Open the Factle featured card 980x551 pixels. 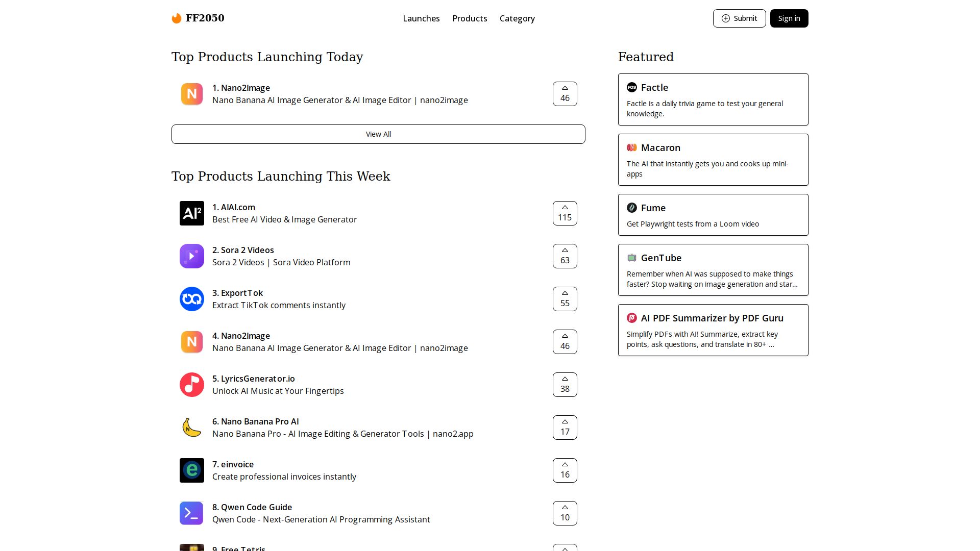pos(713,99)
